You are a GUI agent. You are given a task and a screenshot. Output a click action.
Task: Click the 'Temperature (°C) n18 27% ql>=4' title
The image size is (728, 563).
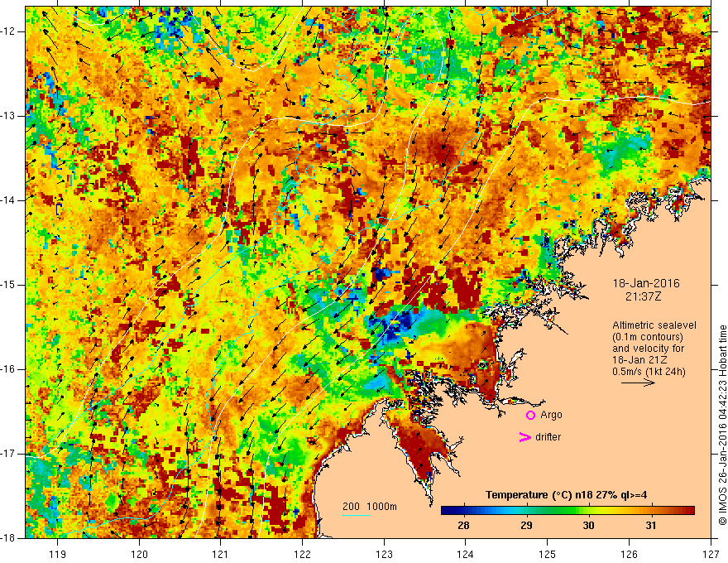(x=567, y=495)
